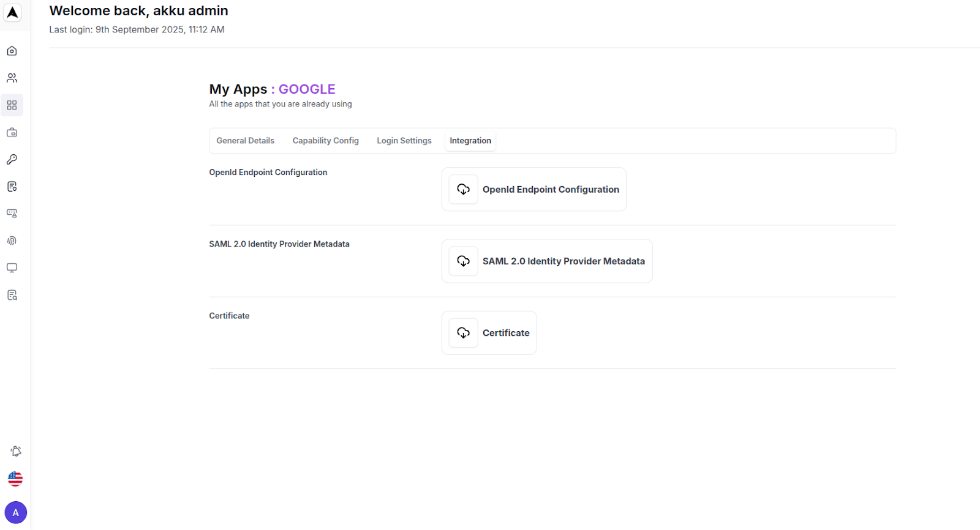Image resolution: width=980 pixels, height=530 pixels.
Task: Click the 'Last login' timestamp text
Action: pos(137,29)
